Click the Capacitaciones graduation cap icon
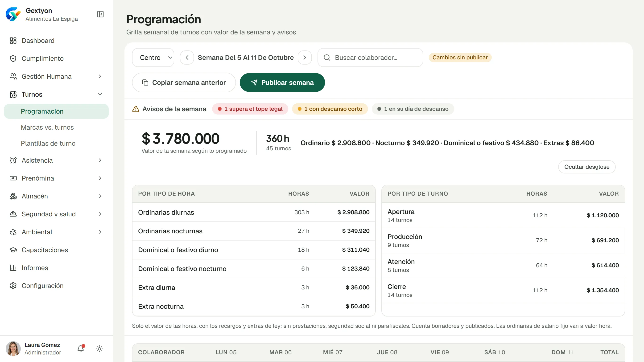 [x=13, y=250]
